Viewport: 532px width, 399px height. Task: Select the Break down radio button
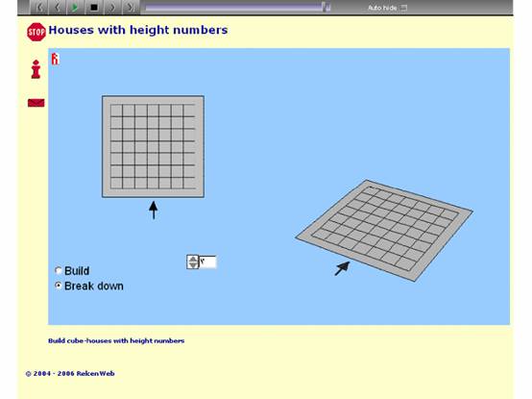pyautogui.click(x=58, y=286)
